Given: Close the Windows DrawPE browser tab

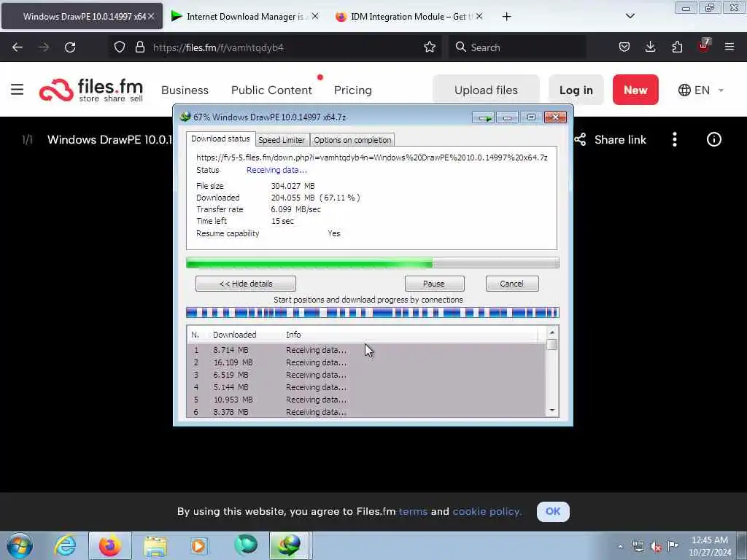Looking at the screenshot, I should 151,16.
